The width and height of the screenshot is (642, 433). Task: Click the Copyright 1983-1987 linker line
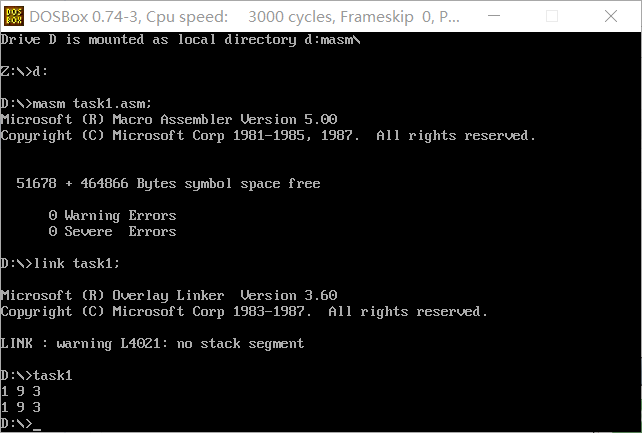tap(244, 311)
